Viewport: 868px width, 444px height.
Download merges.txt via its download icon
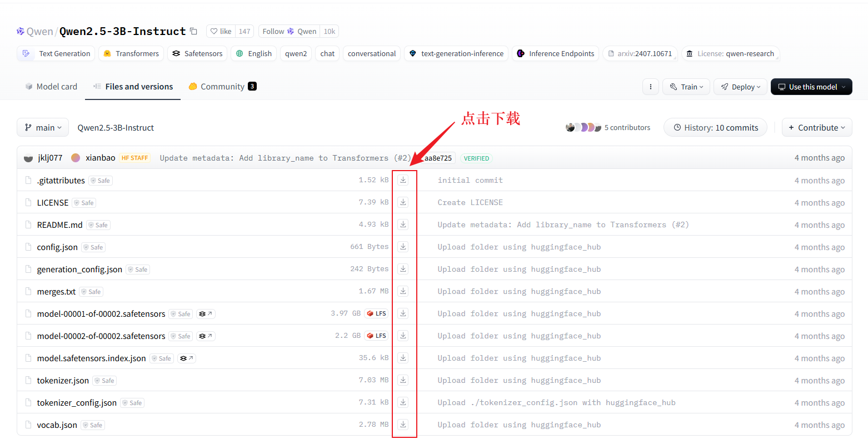tap(403, 291)
